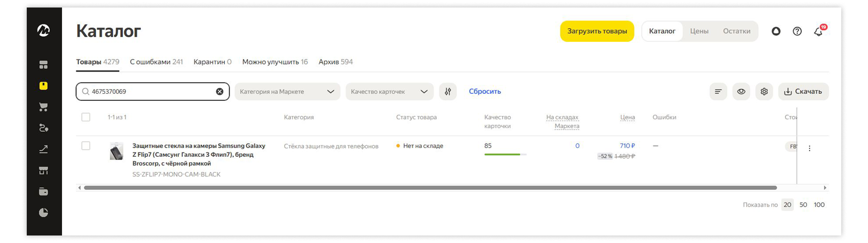
Task: Click the 'Скачать' download button
Action: point(804,91)
